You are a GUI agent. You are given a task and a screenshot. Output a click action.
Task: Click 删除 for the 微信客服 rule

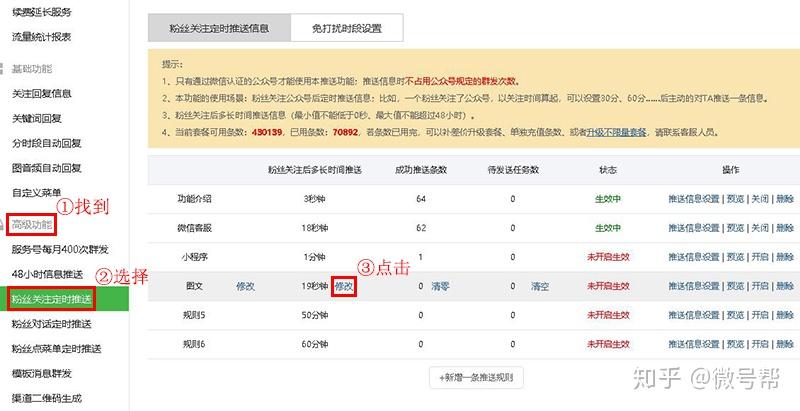coord(785,228)
